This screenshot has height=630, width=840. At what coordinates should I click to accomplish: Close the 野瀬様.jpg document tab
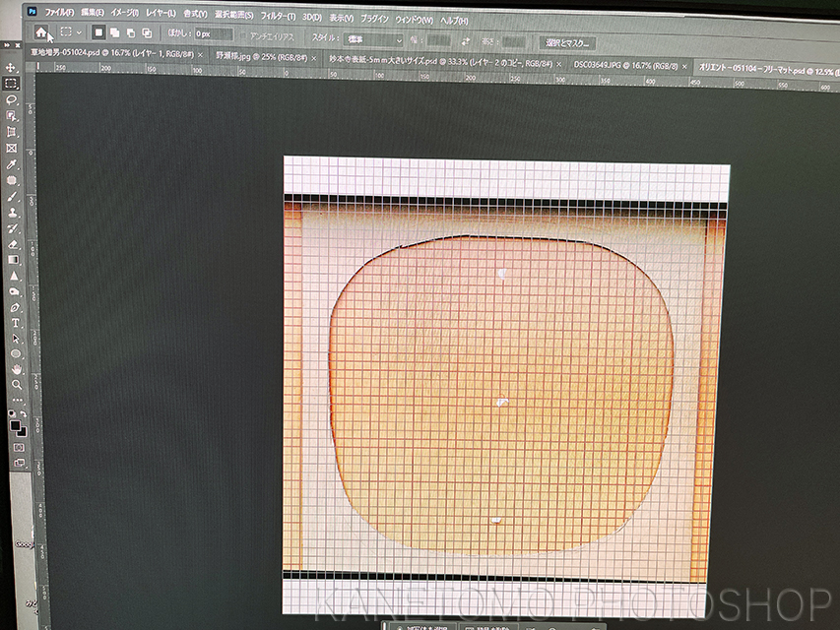pyautogui.click(x=313, y=58)
